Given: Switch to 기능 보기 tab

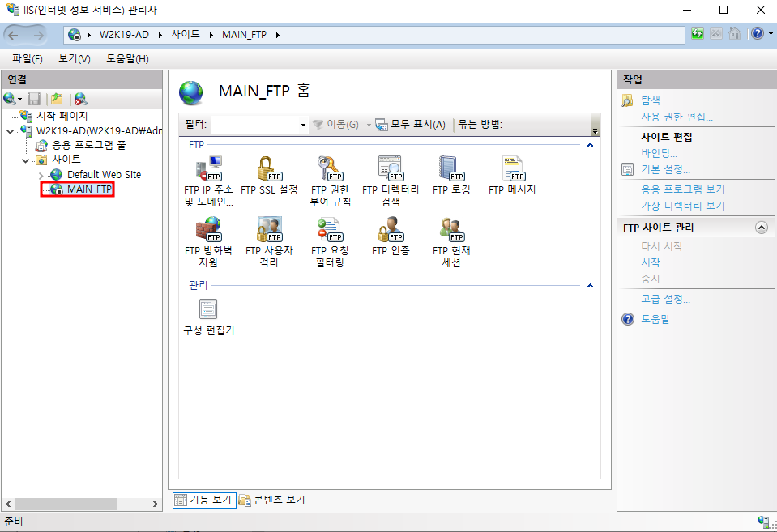Looking at the screenshot, I should coord(204,500).
